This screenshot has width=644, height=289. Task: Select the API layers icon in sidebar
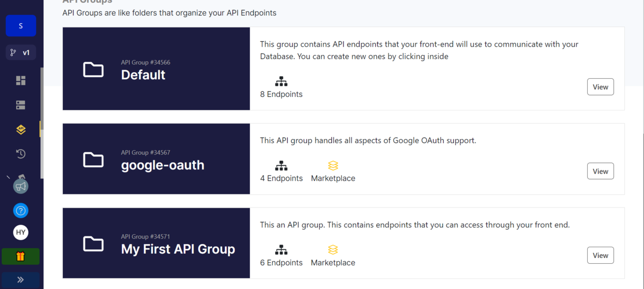coord(21,129)
